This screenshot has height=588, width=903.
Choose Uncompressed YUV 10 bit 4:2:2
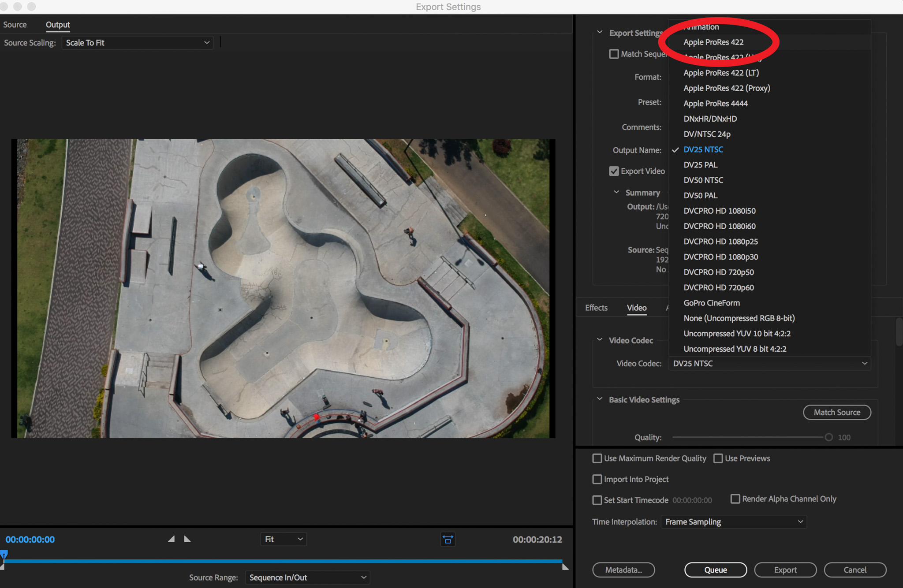point(769,334)
